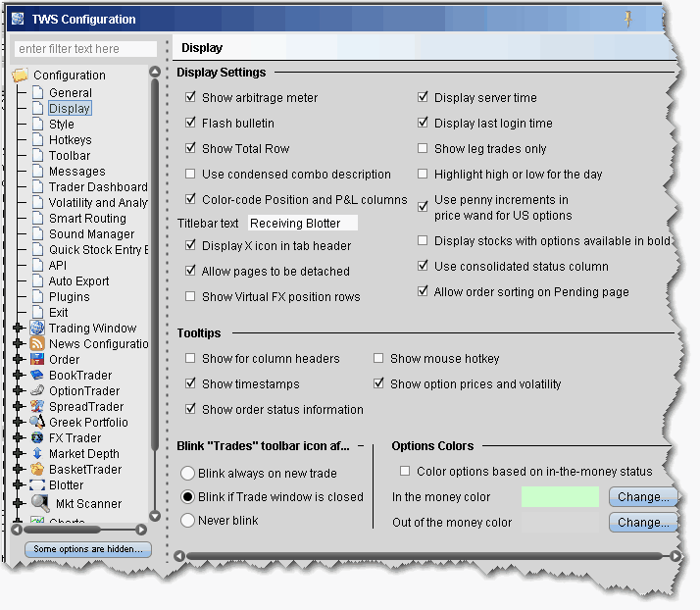Open the Volatility and Analytics page
Viewport: 700px width, 610px height.
(98, 202)
